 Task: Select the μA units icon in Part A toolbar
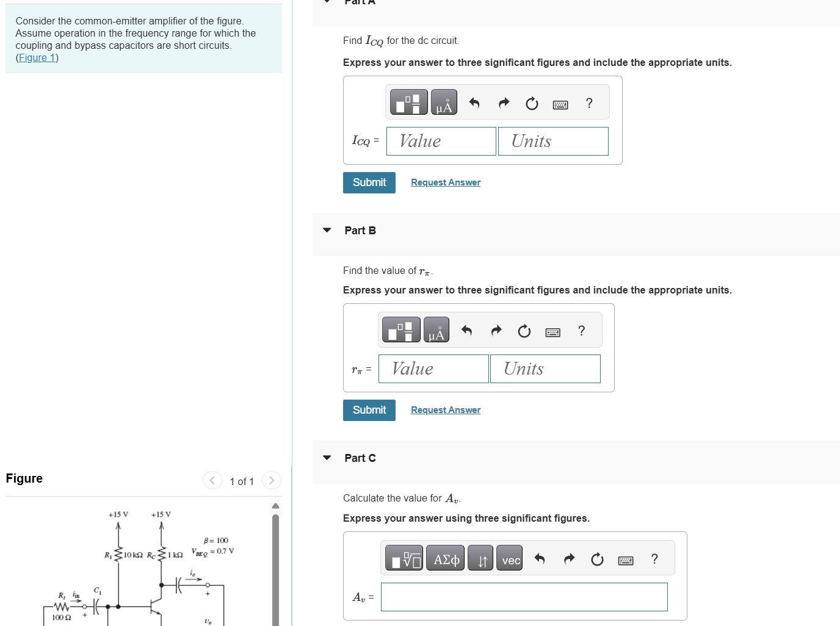[x=443, y=102]
